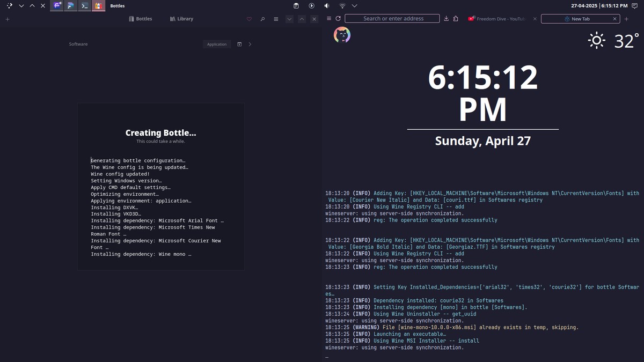644x362 pixels.
Task: Click the terminal icon in the taskbar
Action: point(84,6)
